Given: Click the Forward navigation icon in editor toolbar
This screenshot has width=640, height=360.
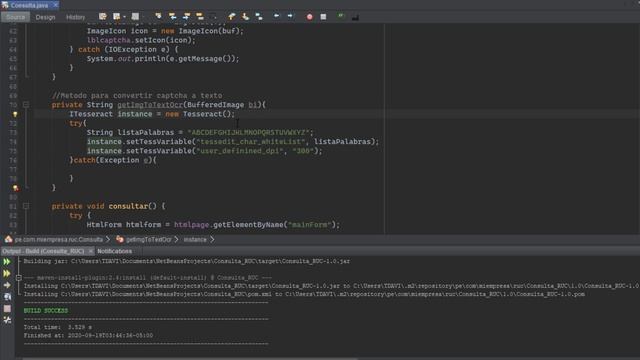Looking at the screenshot, I should click(135, 17).
